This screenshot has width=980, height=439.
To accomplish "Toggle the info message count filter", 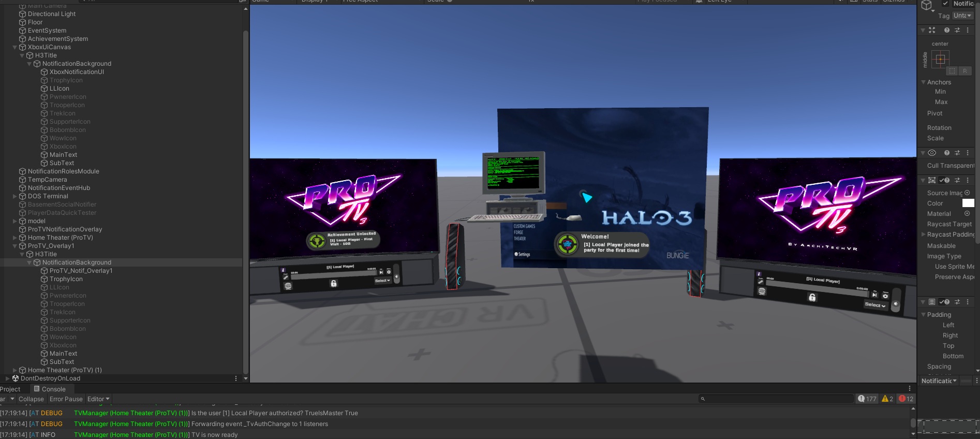I will click(867, 399).
